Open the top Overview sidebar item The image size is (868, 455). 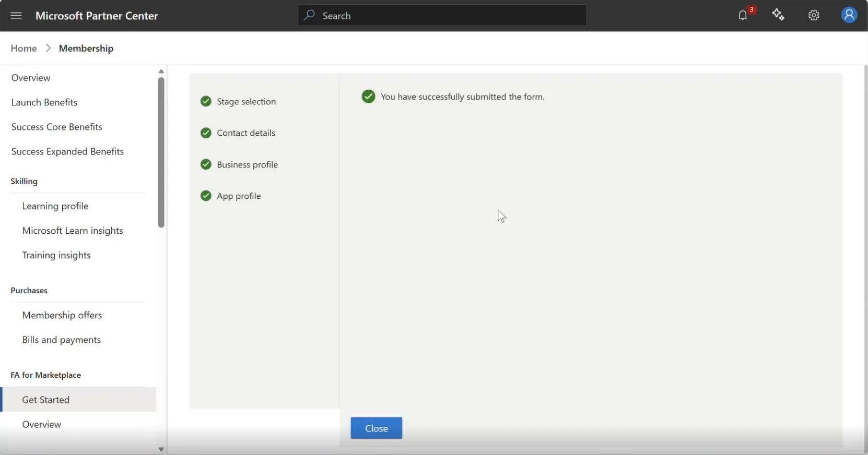[31, 78]
